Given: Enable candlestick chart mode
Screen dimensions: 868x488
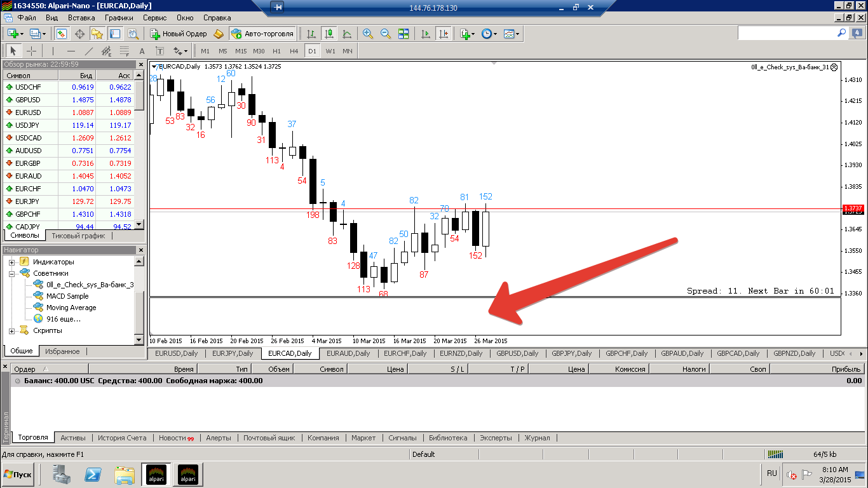Looking at the screenshot, I should [x=329, y=34].
